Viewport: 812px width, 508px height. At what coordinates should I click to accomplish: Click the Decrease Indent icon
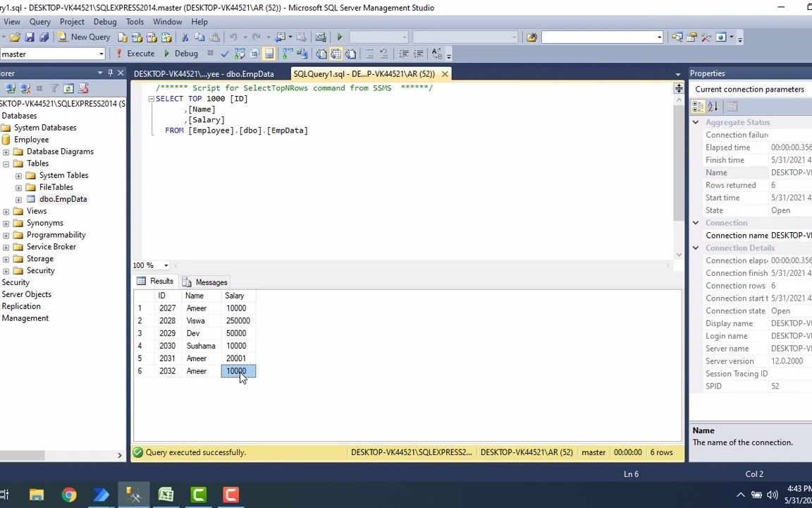(x=404, y=54)
